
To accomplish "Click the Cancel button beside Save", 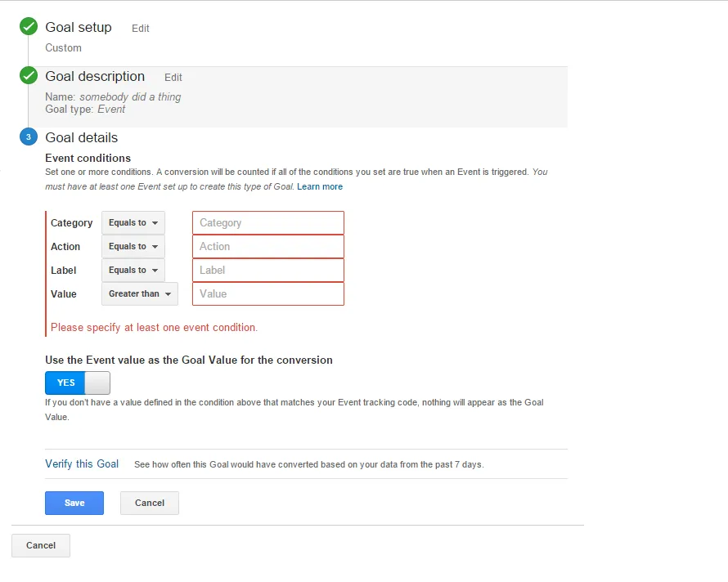I will [150, 503].
